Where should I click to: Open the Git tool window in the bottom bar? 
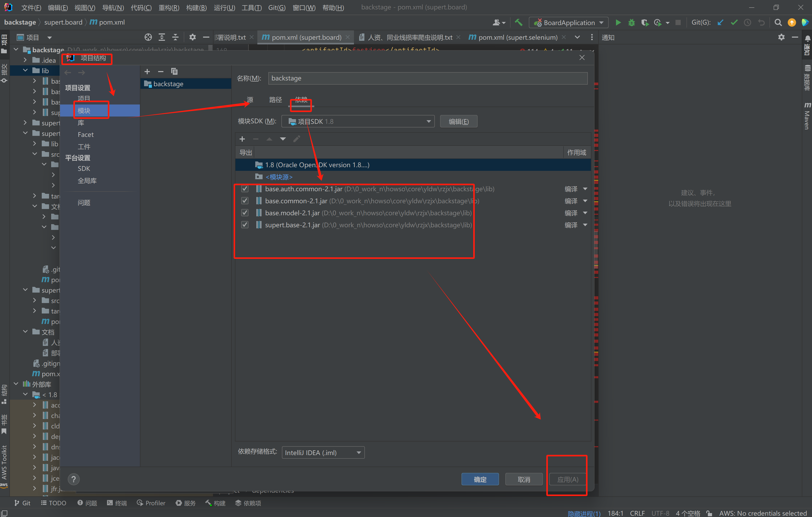tap(22, 503)
